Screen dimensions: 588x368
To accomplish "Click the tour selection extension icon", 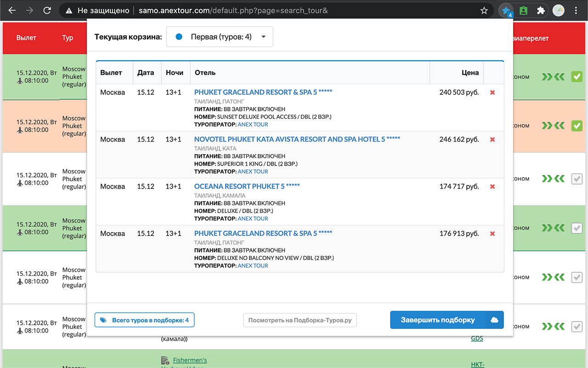I will (506, 10).
